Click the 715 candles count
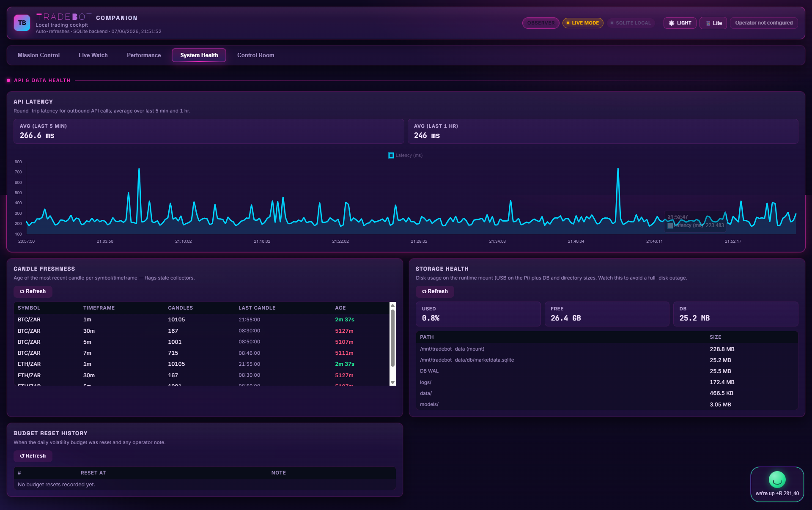 [x=173, y=353]
